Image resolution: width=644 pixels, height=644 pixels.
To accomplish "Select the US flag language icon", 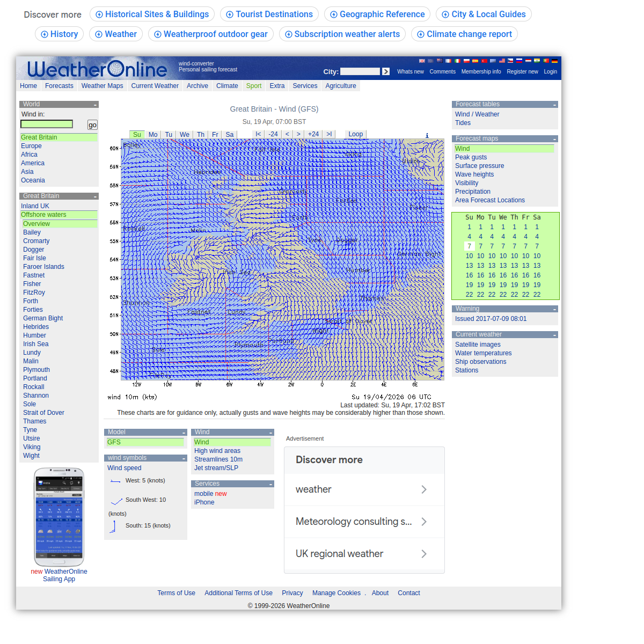I will [x=502, y=61].
